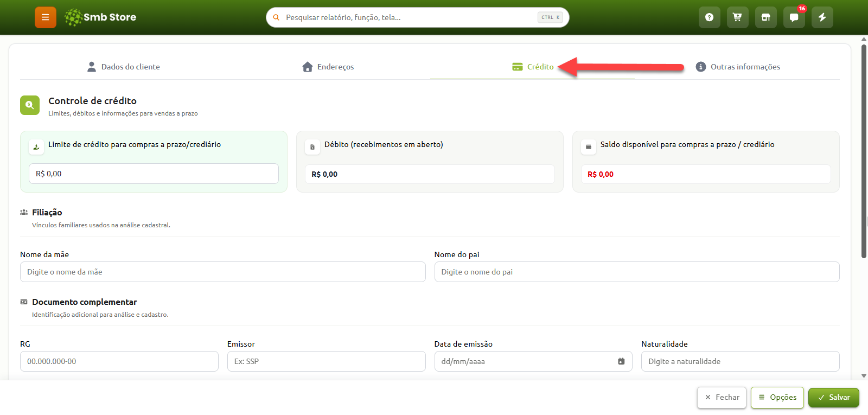Click the Nome da mãe field

[x=222, y=272]
